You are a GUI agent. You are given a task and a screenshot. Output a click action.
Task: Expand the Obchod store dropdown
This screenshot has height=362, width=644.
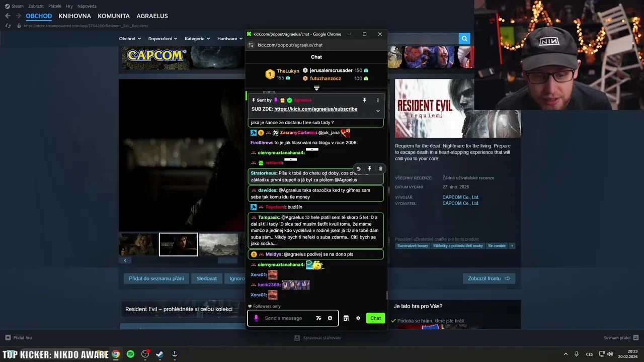[130, 39]
